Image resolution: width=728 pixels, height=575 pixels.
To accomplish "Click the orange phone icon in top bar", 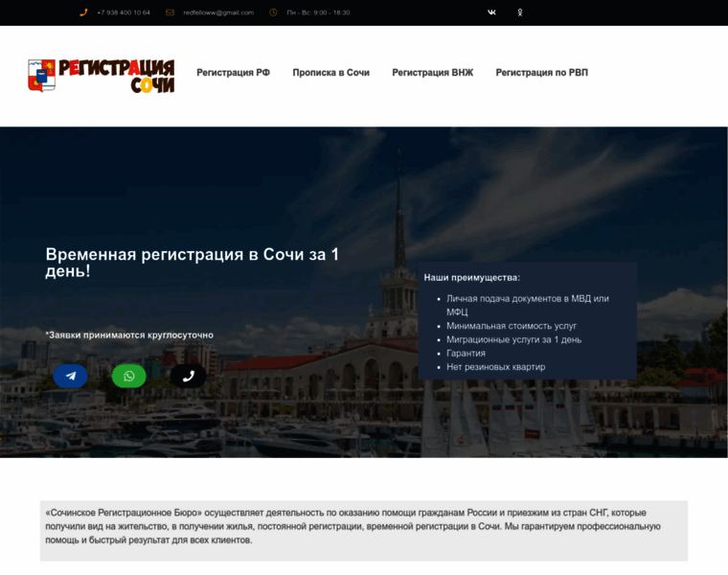I will coord(83,12).
